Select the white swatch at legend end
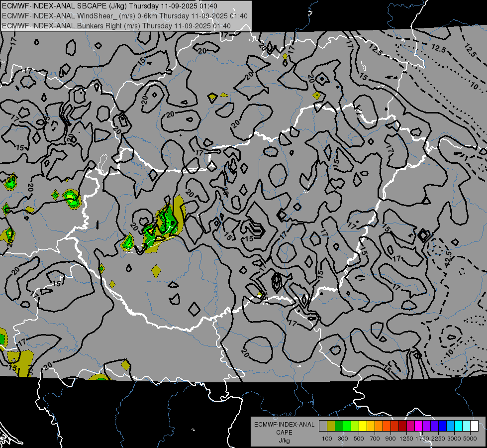Viewport: 487px width, 448px height. 474,426
